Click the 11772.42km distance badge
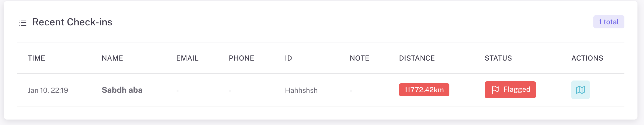The image size is (644, 125). click(424, 90)
